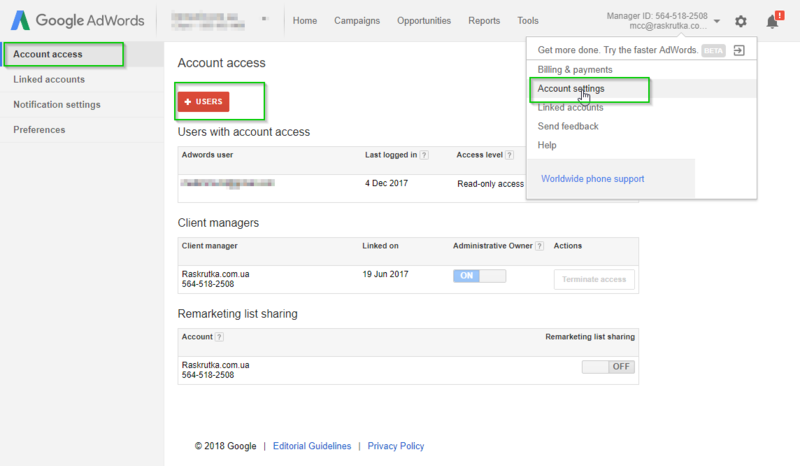
Task: Open the Reports tab
Action: click(484, 21)
